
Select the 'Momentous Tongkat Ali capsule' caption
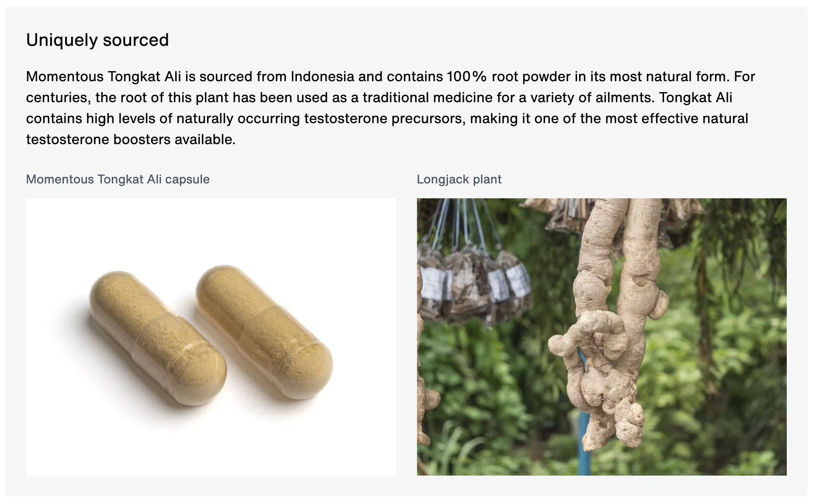(x=118, y=180)
